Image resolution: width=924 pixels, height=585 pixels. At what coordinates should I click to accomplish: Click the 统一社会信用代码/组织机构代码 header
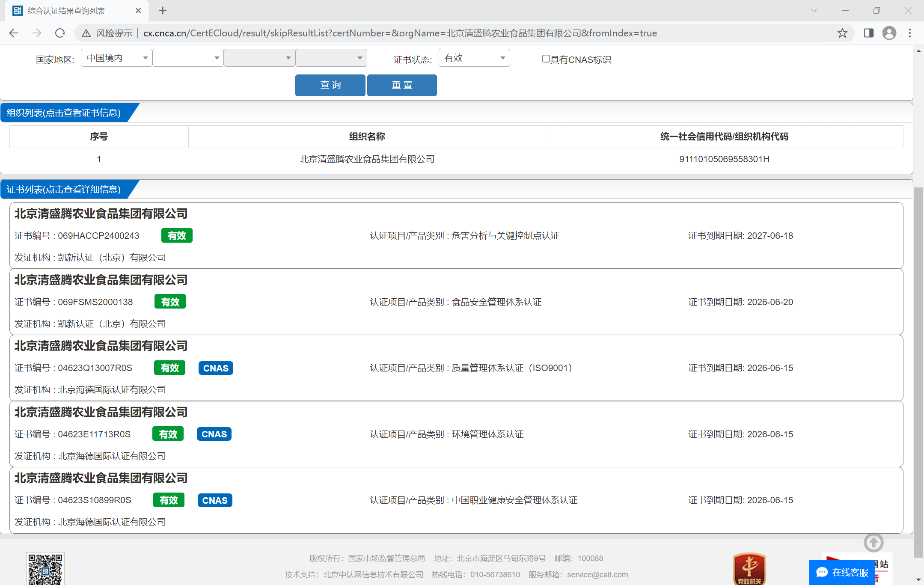tap(724, 137)
